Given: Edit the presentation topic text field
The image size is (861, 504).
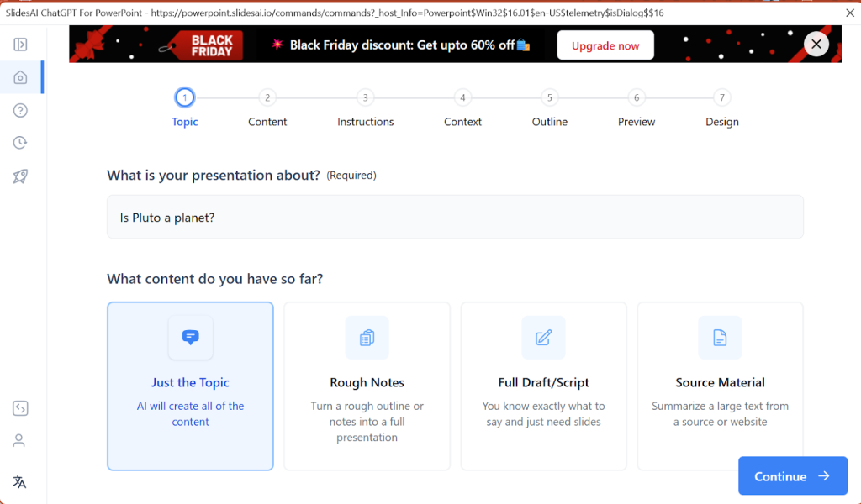Looking at the screenshot, I should coord(455,216).
